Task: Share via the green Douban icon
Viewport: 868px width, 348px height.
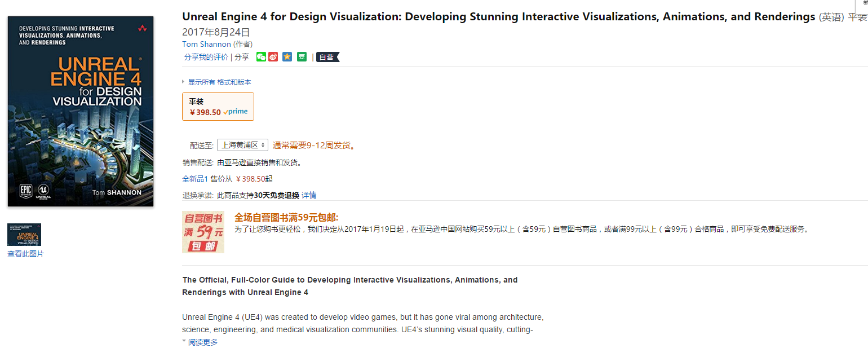Action: (302, 57)
